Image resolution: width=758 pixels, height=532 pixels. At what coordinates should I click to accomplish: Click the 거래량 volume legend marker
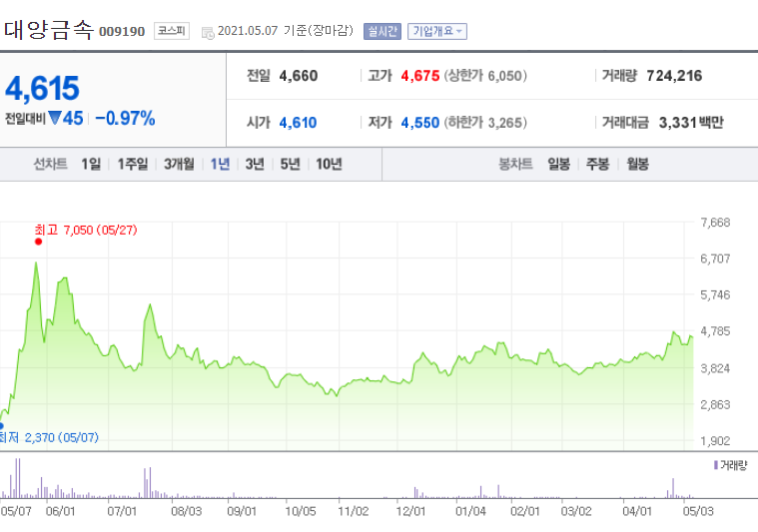tap(716, 465)
